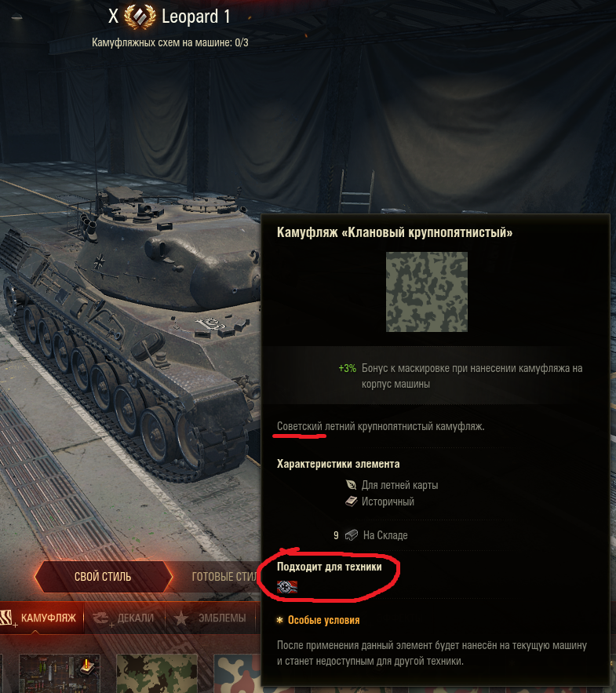Select the red and beige spotted camouflage thumbnail

click(x=238, y=673)
